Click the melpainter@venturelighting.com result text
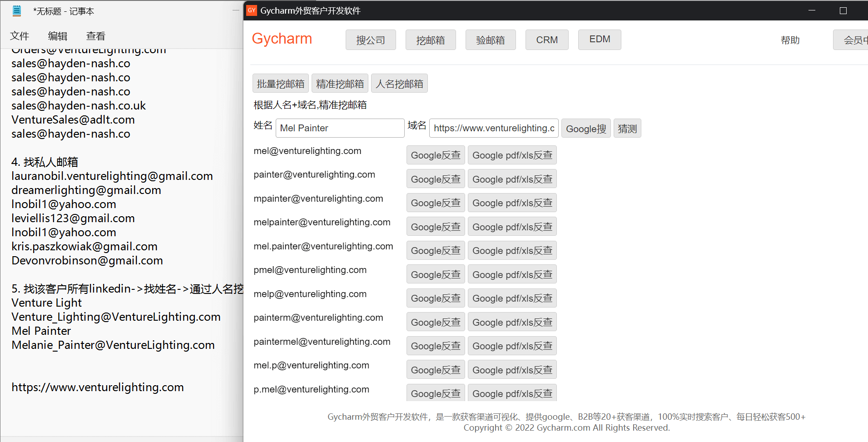The height and width of the screenshot is (442, 868). coord(322,222)
